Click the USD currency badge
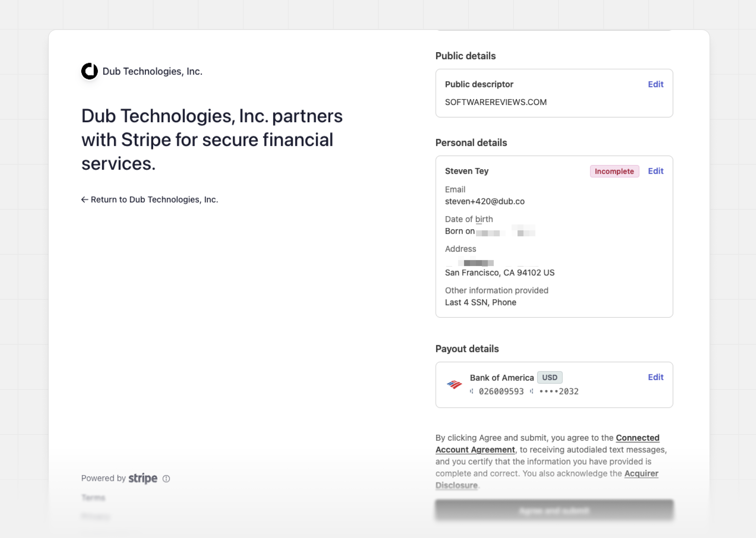This screenshot has width=756, height=538. tap(550, 377)
